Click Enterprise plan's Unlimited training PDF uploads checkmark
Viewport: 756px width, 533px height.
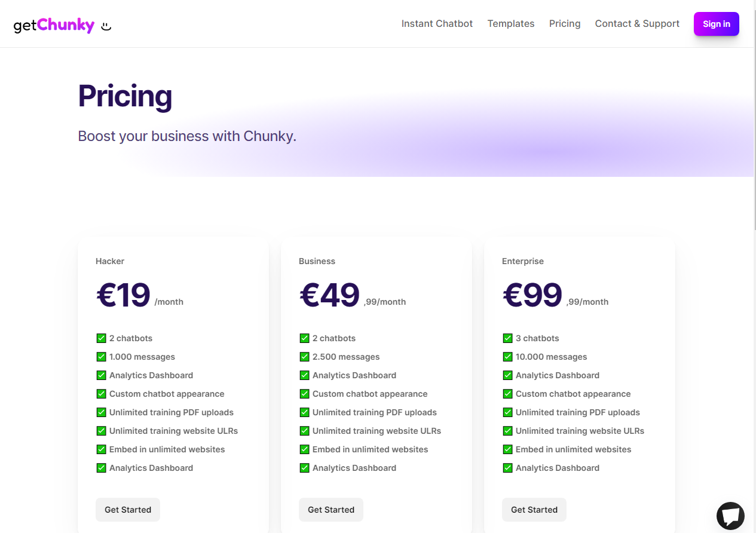coord(507,412)
